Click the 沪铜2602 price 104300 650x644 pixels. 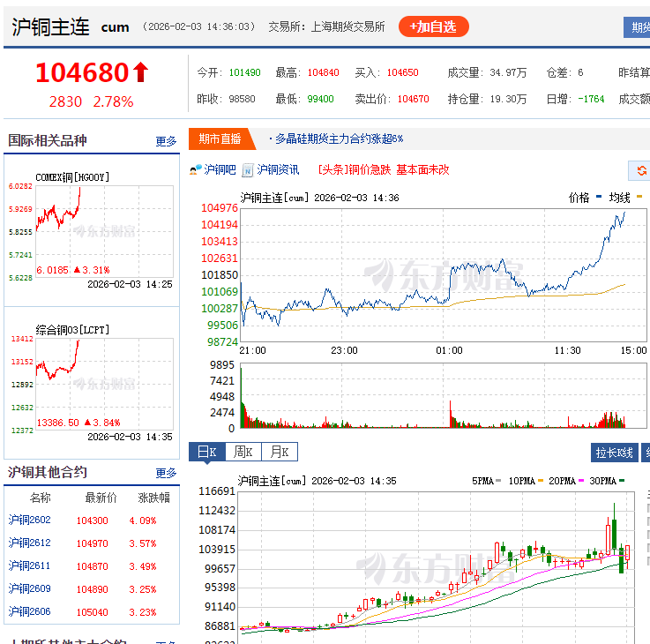[92, 520]
